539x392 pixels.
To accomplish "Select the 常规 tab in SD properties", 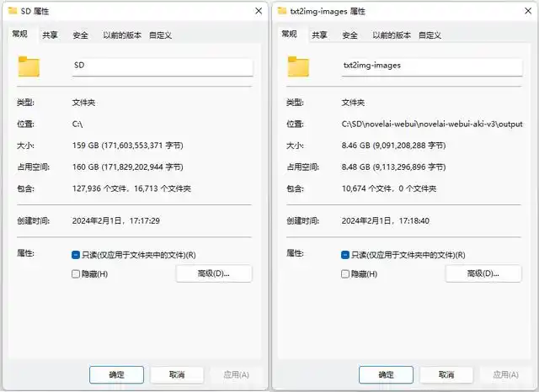I will click(20, 34).
